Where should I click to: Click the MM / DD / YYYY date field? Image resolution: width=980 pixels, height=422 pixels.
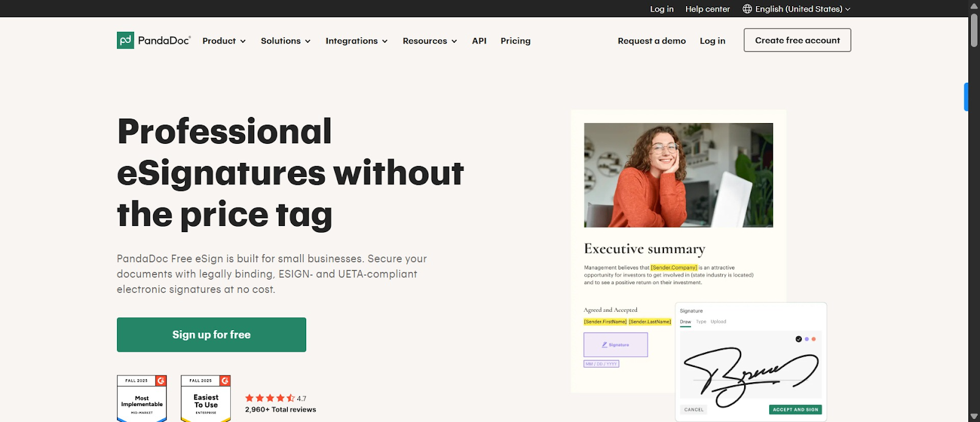click(601, 364)
